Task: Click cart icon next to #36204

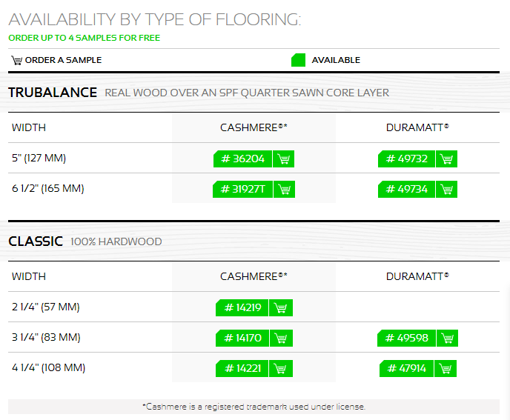Action: pyautogui.click(x=284, y=159)
